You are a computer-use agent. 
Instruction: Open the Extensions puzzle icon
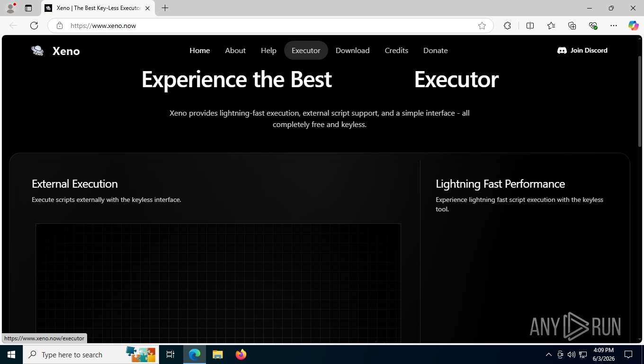[507, 26]
